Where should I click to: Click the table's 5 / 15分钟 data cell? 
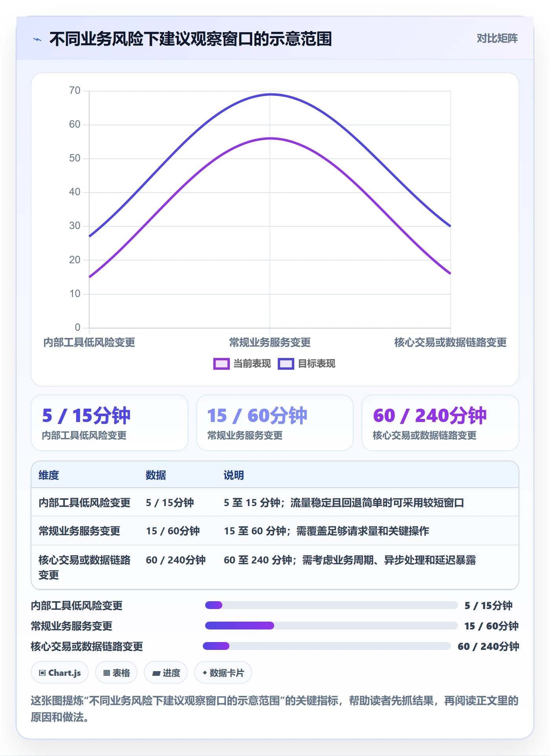tap(170, 503)
